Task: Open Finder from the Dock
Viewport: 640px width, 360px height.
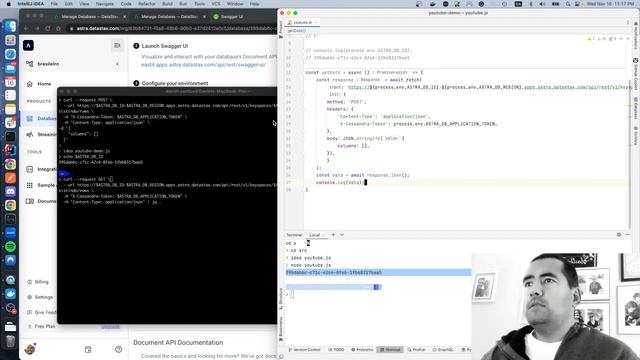Action: pos(10,26)
